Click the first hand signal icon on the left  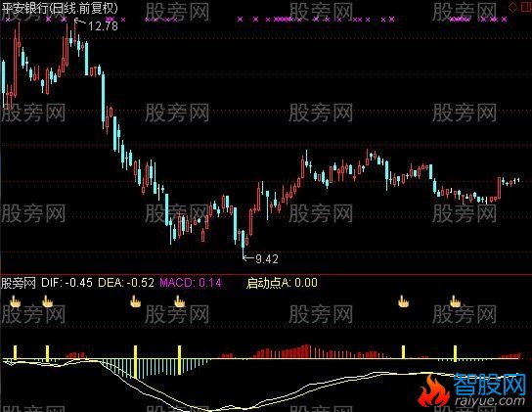click(x=15, y=301)
